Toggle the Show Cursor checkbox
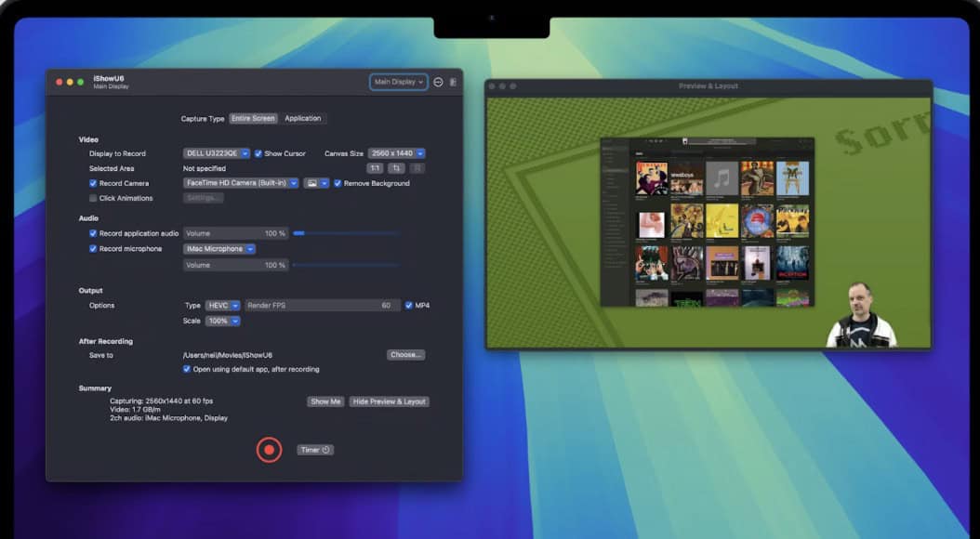 click(x=258, y=153)
